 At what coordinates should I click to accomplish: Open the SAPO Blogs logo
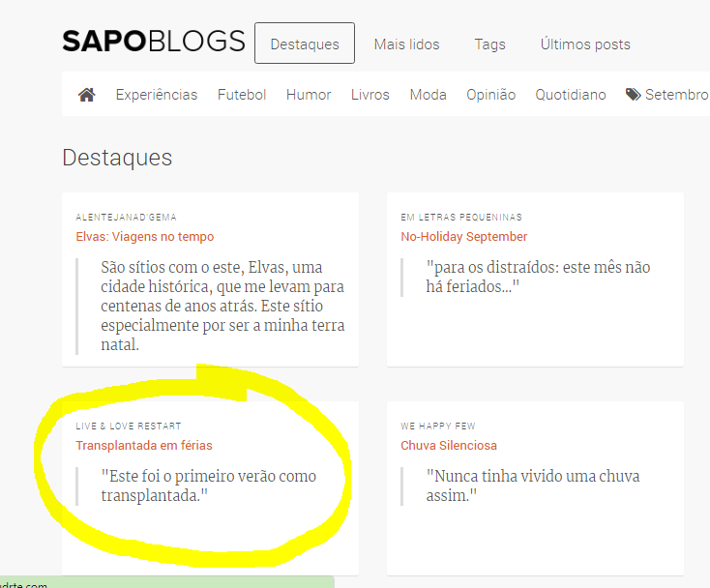[x=154, y=43]
